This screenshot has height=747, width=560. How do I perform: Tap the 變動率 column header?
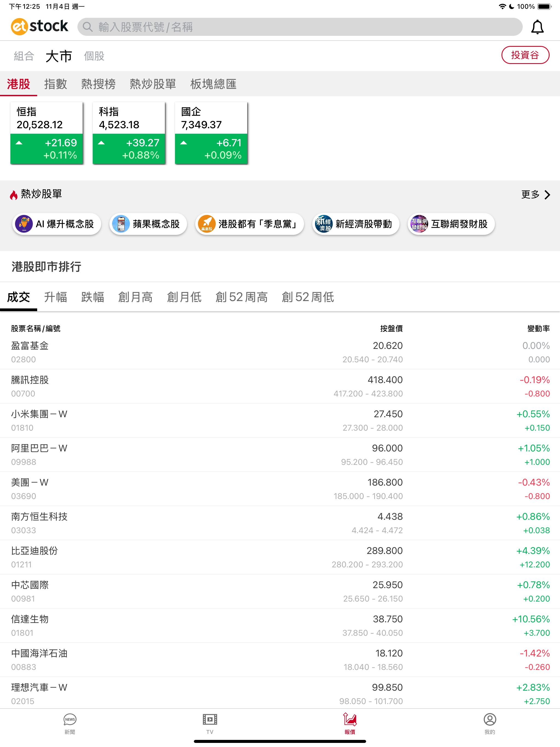point(538,329)
